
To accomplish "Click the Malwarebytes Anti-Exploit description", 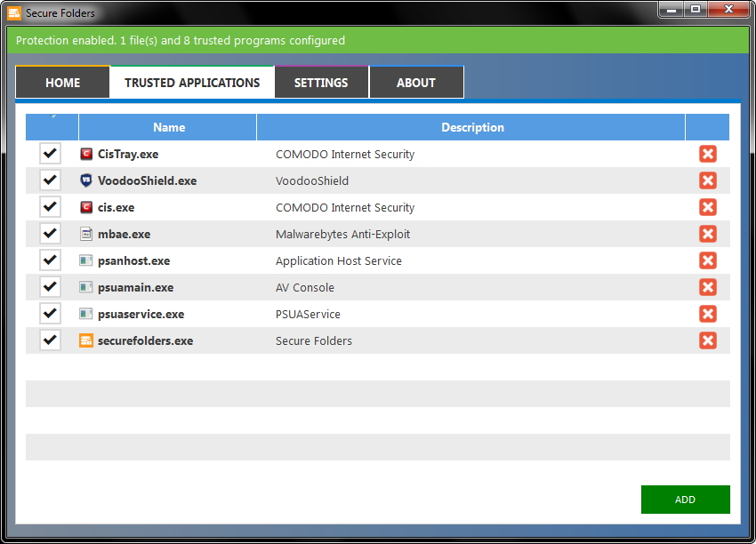I will pos(342,234).
